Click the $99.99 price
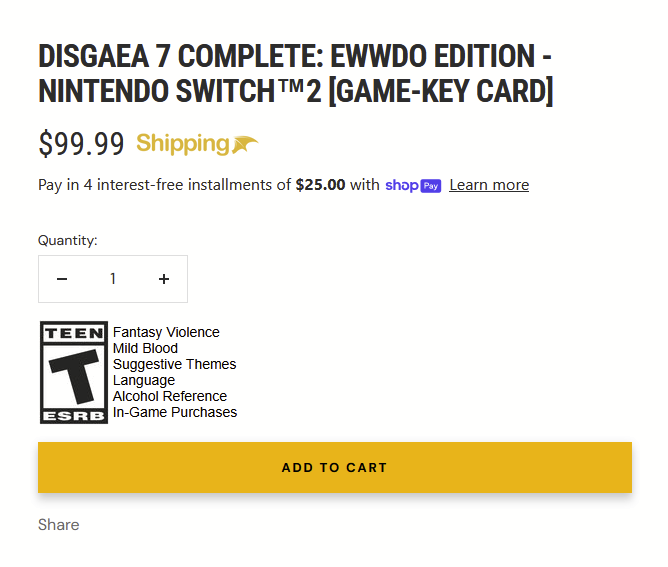This screenshot has height=567, width=668. point(81,144)
